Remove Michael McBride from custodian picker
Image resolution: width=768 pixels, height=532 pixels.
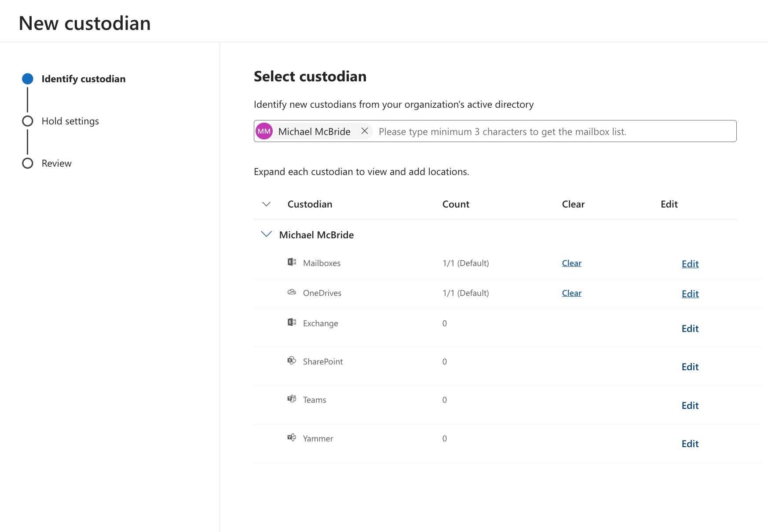pos(365,131)
